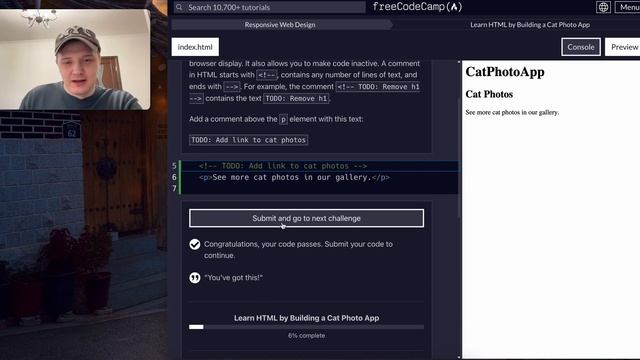Screen dimensions: 640x360
Task: Select the index.html tab
Action: pos(195,47)
